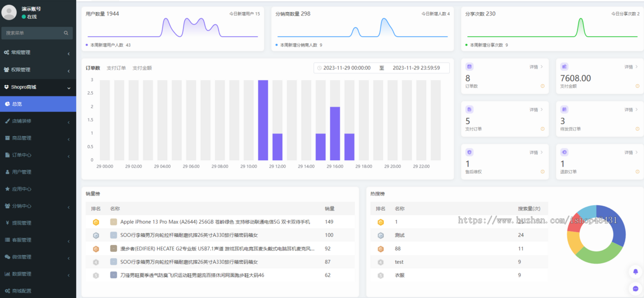Open 微信管理 in the sidebar

tap(38, 257)
